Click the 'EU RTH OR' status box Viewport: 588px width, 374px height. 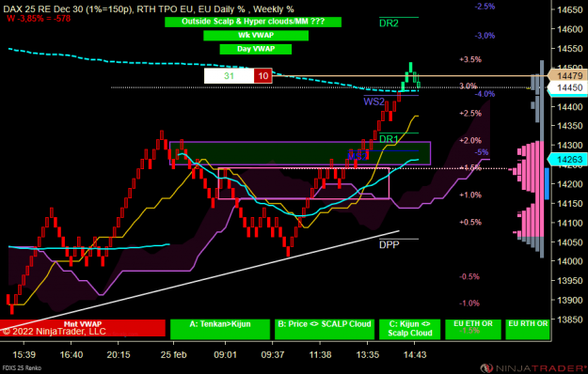pyautogui.click(x=528, y=329)
